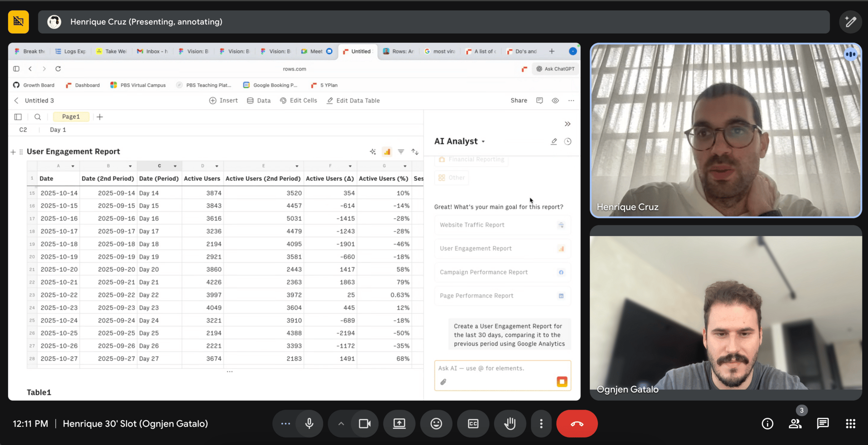Open the Google Booking bookmark

(x=270, y=85)
